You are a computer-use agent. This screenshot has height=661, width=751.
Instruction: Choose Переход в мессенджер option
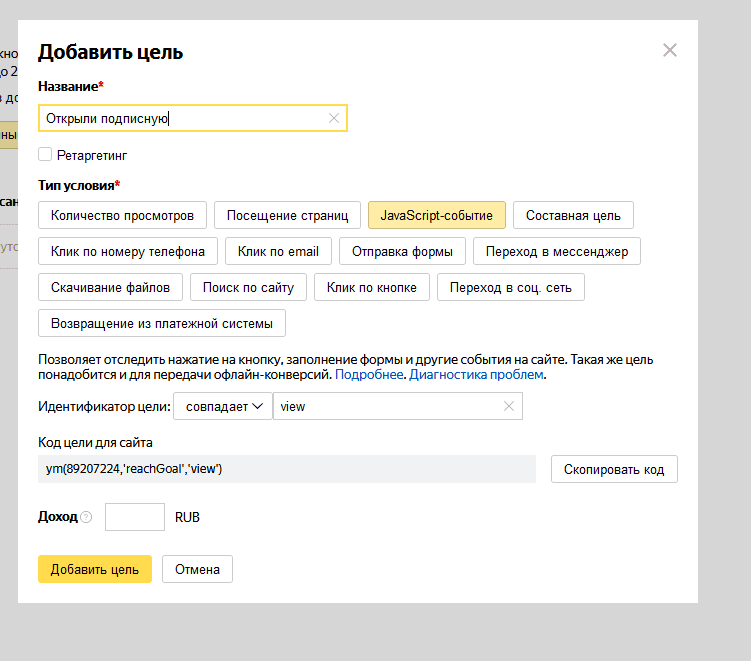[x=557, y=251]
